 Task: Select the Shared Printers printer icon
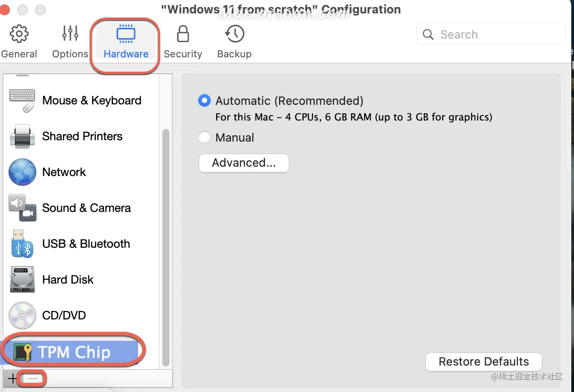click(22, 136)
